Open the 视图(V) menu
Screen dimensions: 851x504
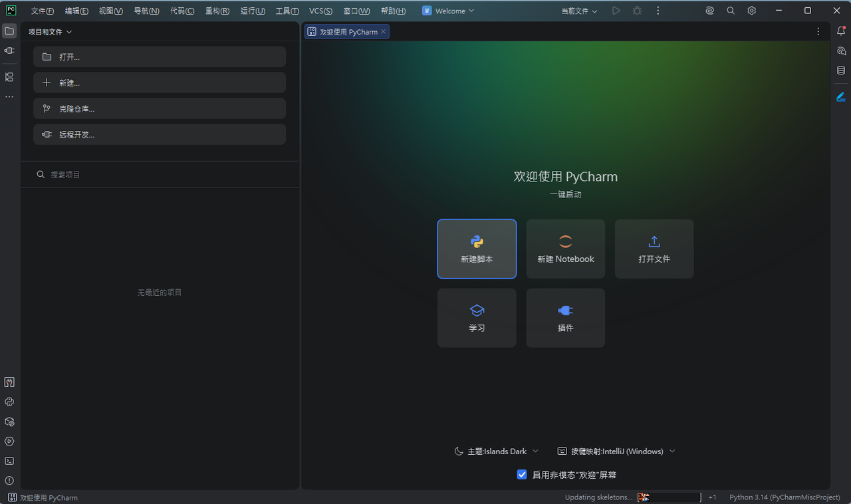click(x=110, y=11)
